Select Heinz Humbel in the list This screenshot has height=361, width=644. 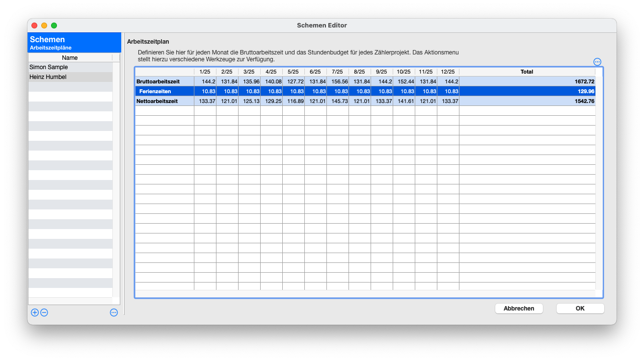tap(70, 77)
